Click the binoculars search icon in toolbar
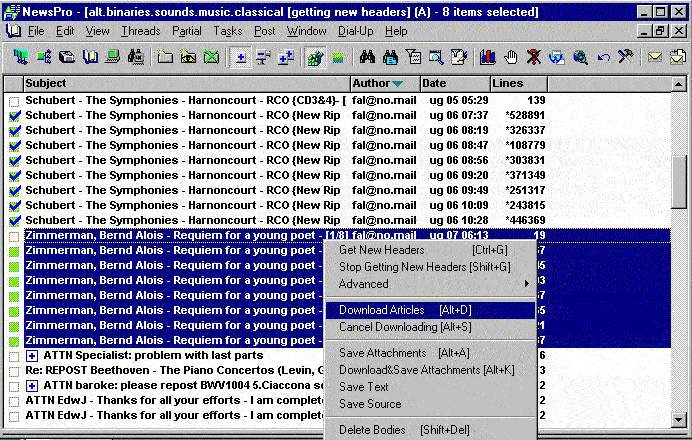692x440 pixels. pyautogui.click(x=366, y=57)
